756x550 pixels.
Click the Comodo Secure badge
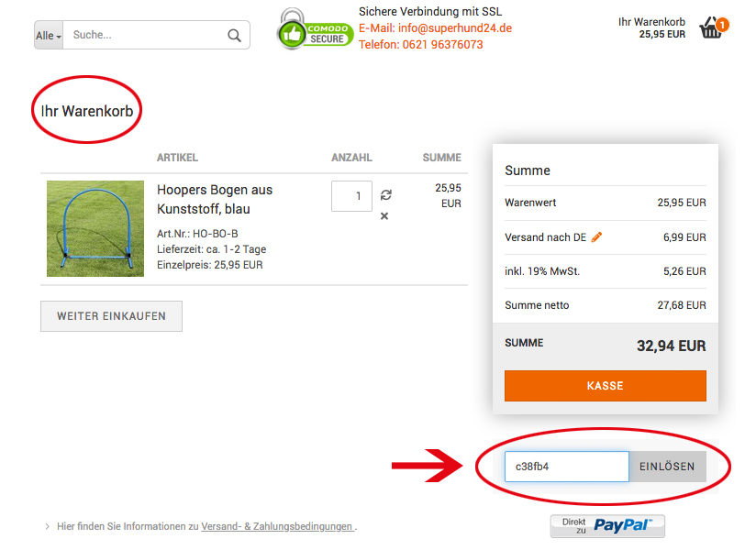316,29
